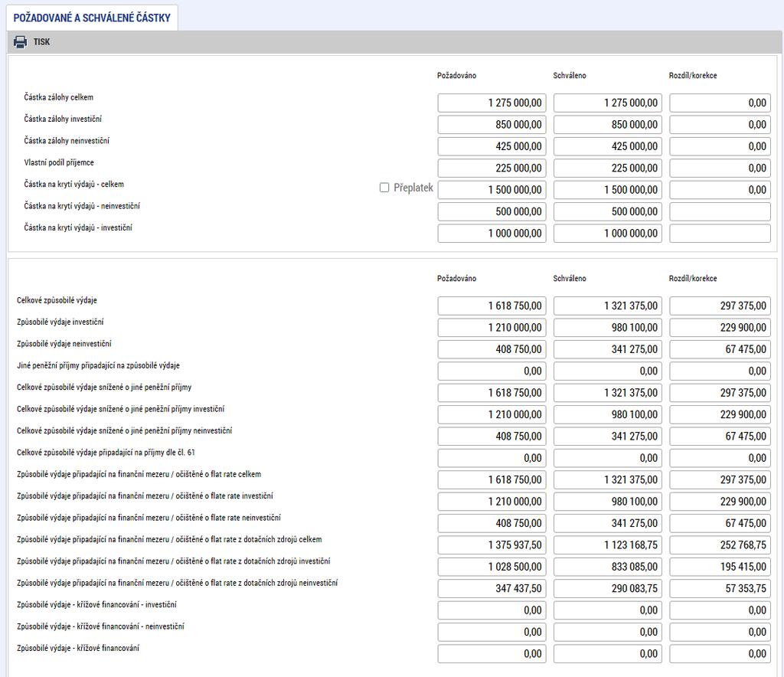
Task: Click Požadováno field for Vlastní podíl příjemce
Action: [492, 168]
